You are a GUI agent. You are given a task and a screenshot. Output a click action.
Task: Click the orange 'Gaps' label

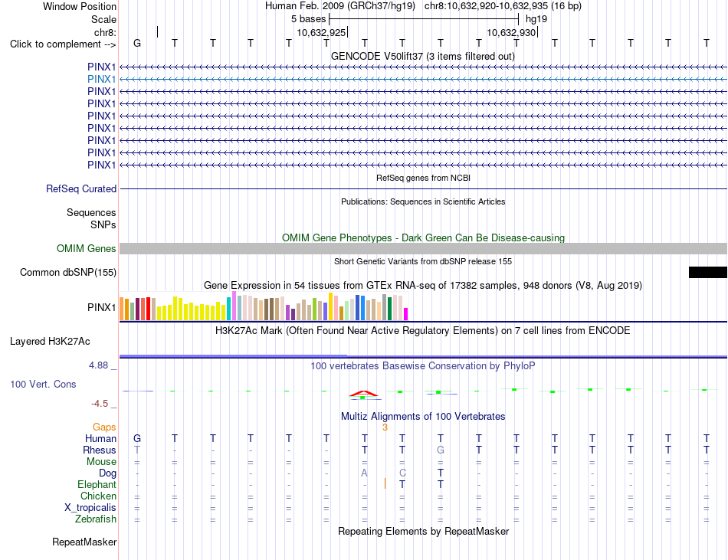(104, 427)
